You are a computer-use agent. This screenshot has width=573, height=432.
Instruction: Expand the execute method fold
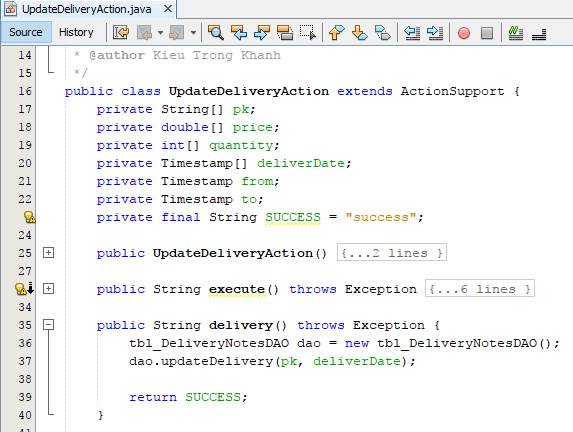[48, 289]
